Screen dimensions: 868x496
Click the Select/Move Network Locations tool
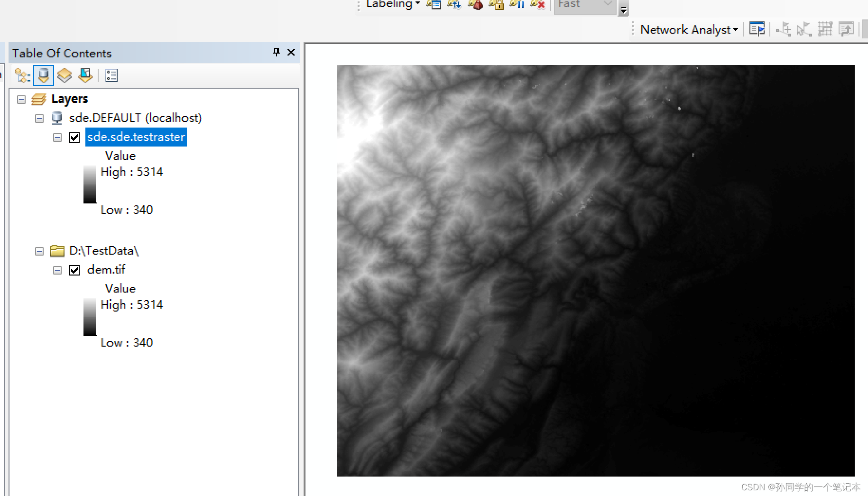coord(804,29)
